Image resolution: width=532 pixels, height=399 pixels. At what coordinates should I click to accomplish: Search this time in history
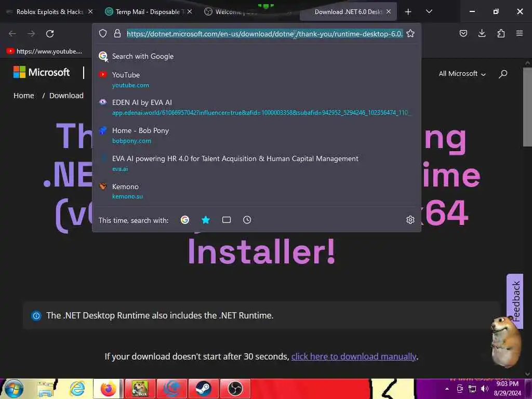247,220
